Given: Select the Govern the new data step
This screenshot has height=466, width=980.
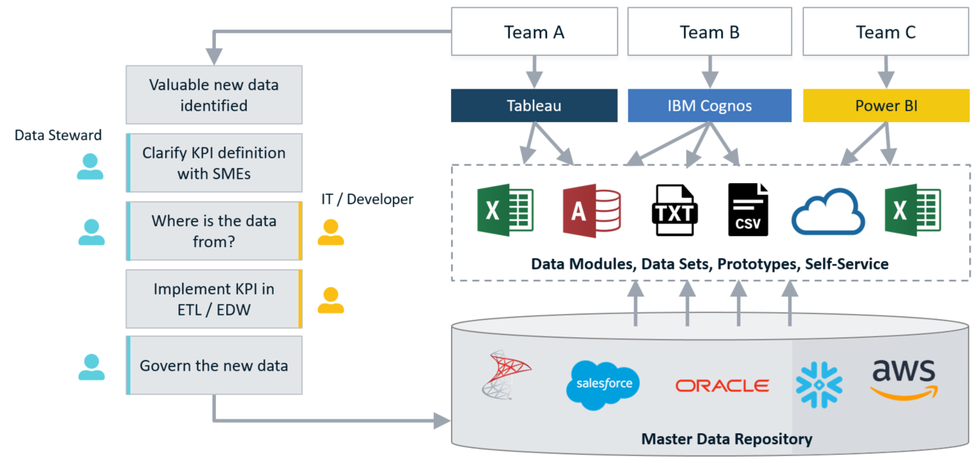Looking at the screenshot, I should (x=214, y=366).
